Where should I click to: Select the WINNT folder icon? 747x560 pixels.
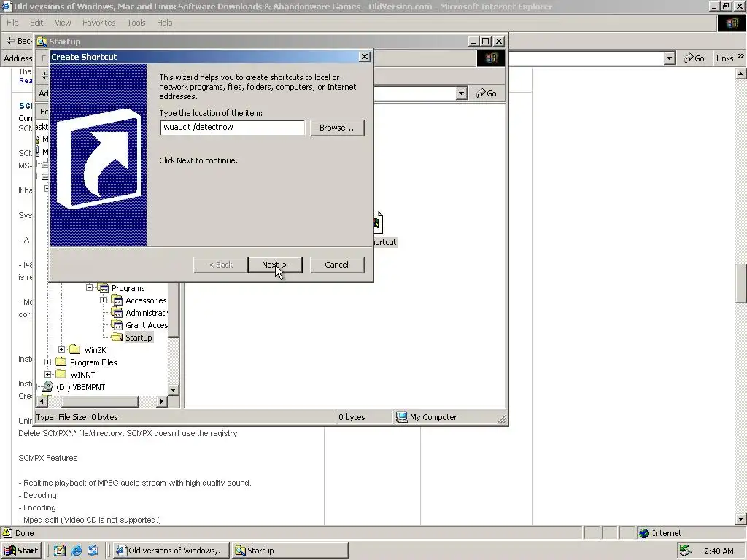click(61, 374)
